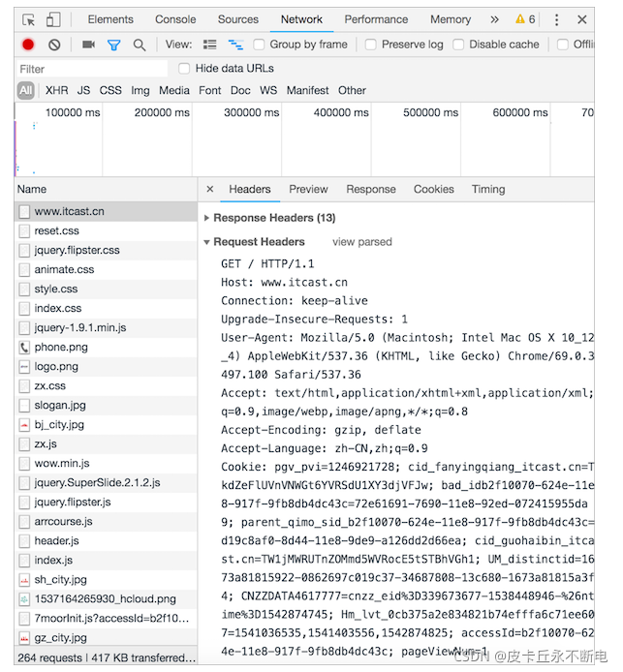The height and width of the screenshot is (672, 623).
Task: Toggle the Offline checkbox
Action: tap(562, 45)
